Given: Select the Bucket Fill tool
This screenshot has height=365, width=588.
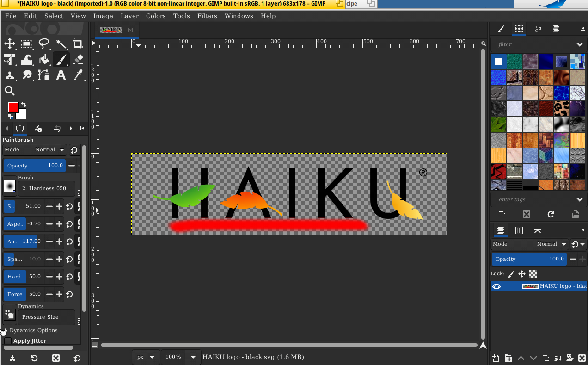Looking at the screenshot, I should click(44, 59).
